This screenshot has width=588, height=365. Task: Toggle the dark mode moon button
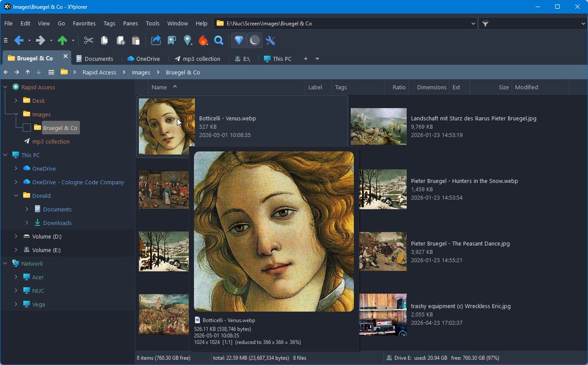click(x=254, y=40)
